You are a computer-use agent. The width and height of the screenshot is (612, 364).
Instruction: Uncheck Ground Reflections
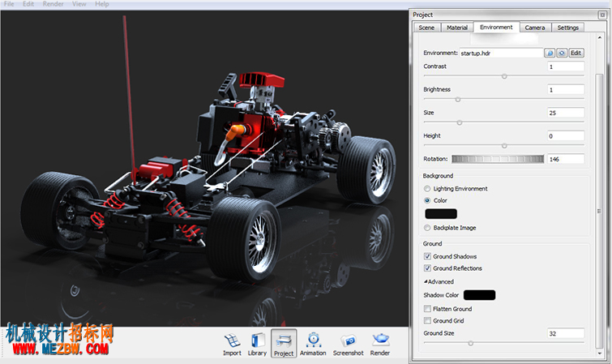click(x=427, y=268)
